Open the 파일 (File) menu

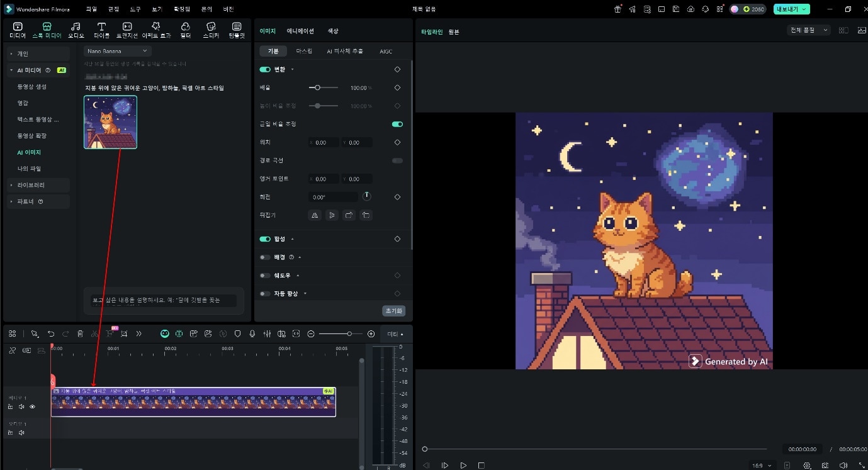pyautogui.click(x=91, y=9)
